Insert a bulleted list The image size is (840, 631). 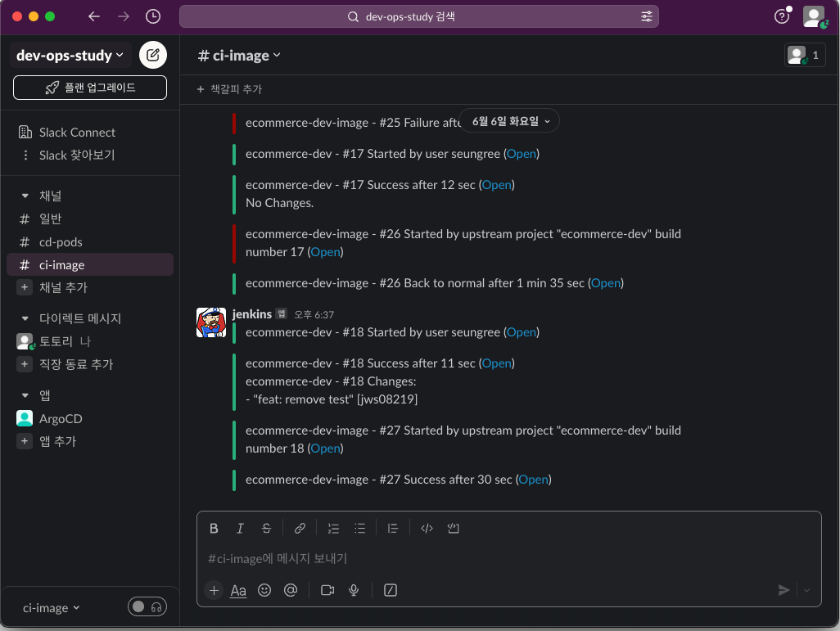pos(359,529)
